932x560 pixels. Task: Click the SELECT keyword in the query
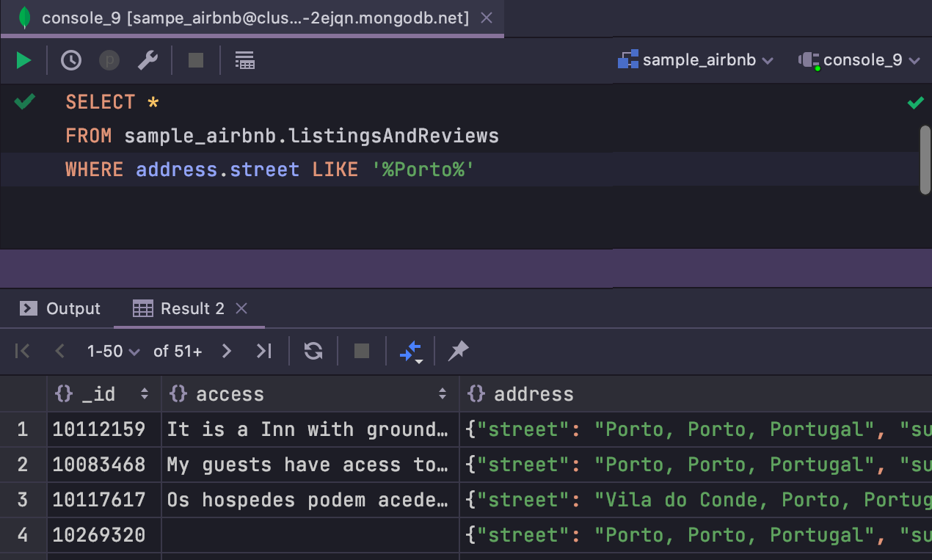coord(101,102)
